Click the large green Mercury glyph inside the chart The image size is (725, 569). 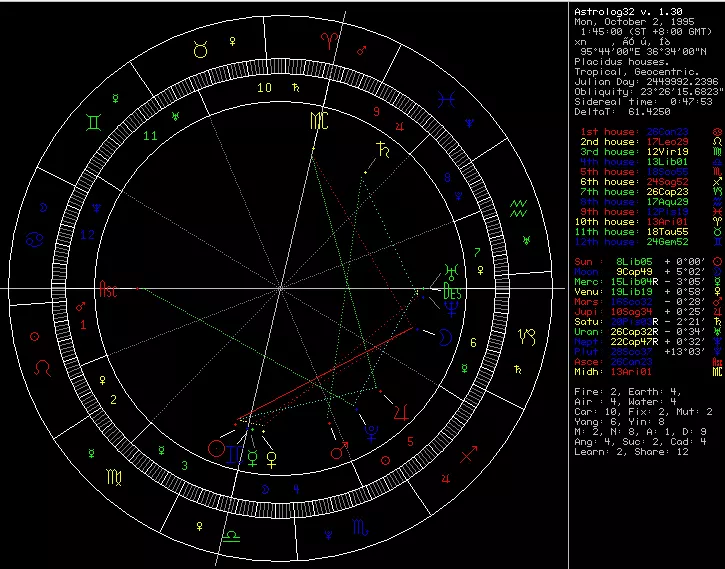(252, 458)
